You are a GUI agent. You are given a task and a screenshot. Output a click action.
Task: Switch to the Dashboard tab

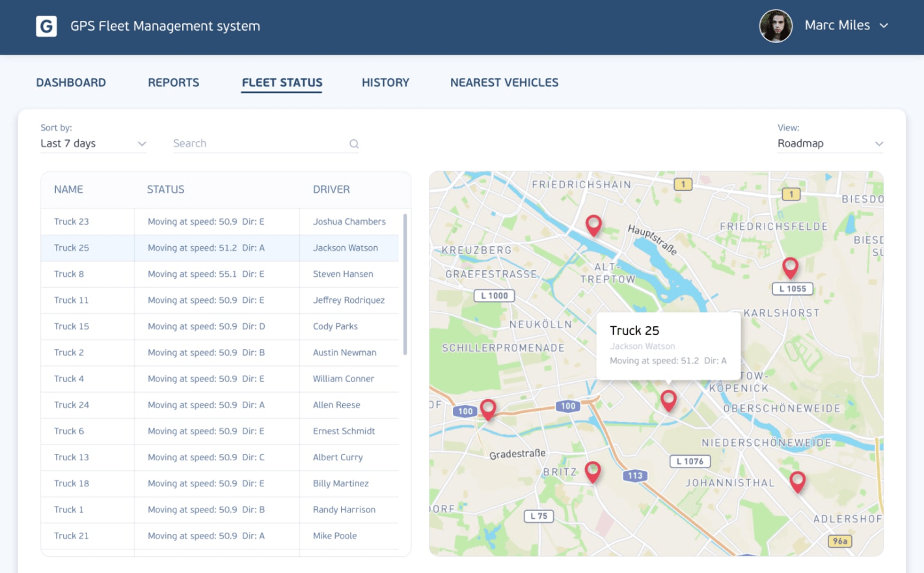coord(71,82)
